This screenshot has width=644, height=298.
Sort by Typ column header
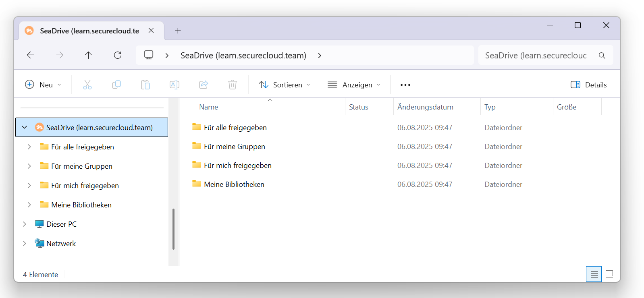tap(490, 107)
